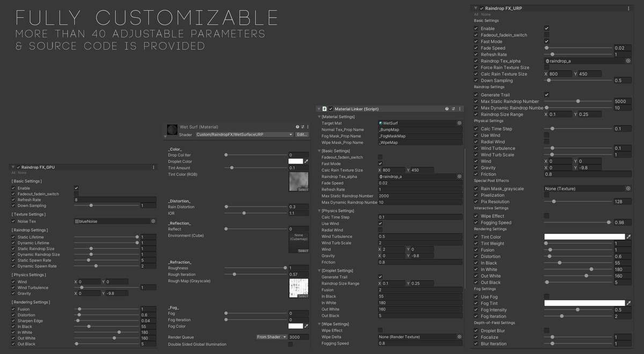Open Wet Surf material three-dot menu
644x354 pixels.
click(x=308, y=127)
